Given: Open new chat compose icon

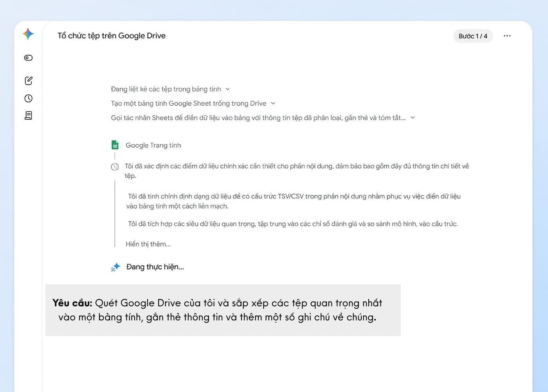Looking at the screenshot, I should 29,81.
